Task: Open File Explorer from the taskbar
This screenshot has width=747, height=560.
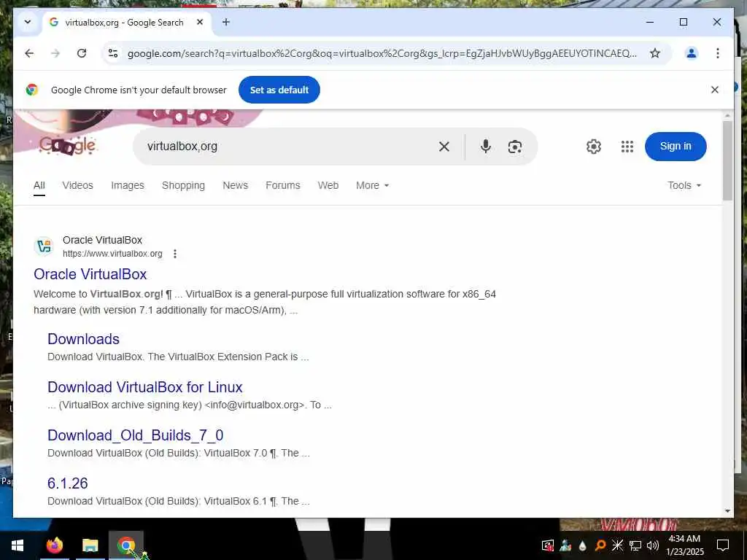Action: tap(90, 545)
